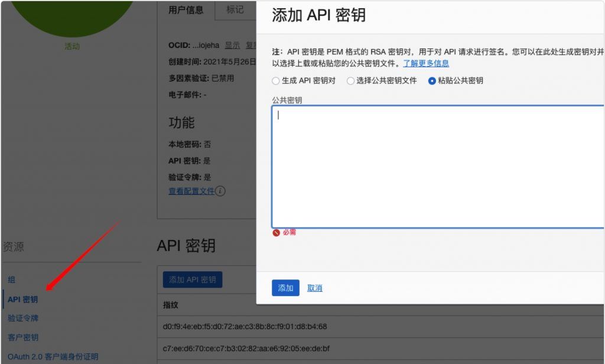This screenshot has width=605, height=364.
Task: Click the 活动 status label under avatar
Action: click(71, 46)
